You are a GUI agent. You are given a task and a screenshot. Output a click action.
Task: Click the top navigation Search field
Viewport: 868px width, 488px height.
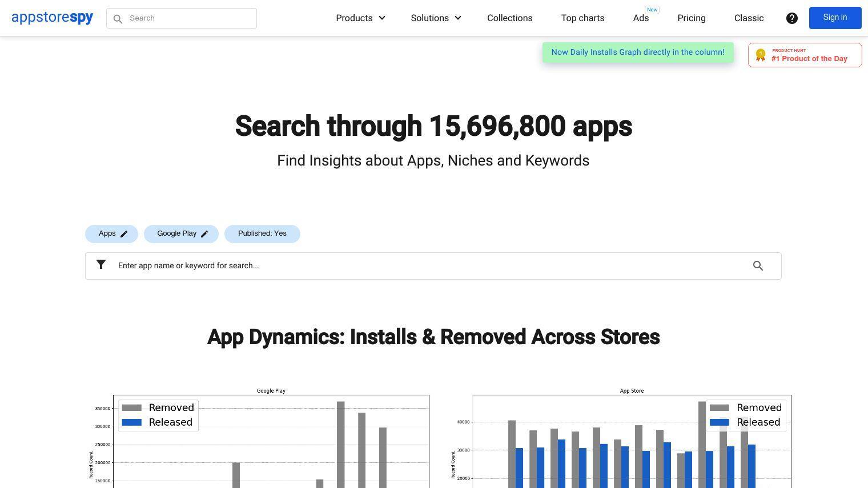(182, 18)
